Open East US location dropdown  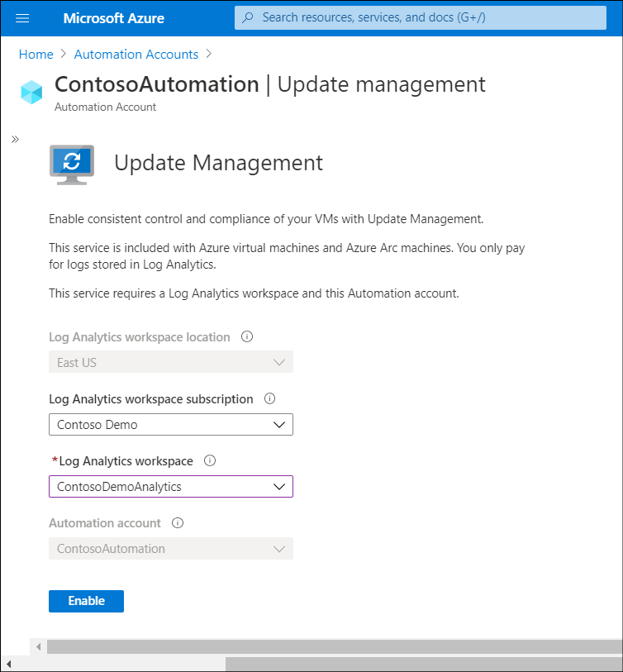171,362
